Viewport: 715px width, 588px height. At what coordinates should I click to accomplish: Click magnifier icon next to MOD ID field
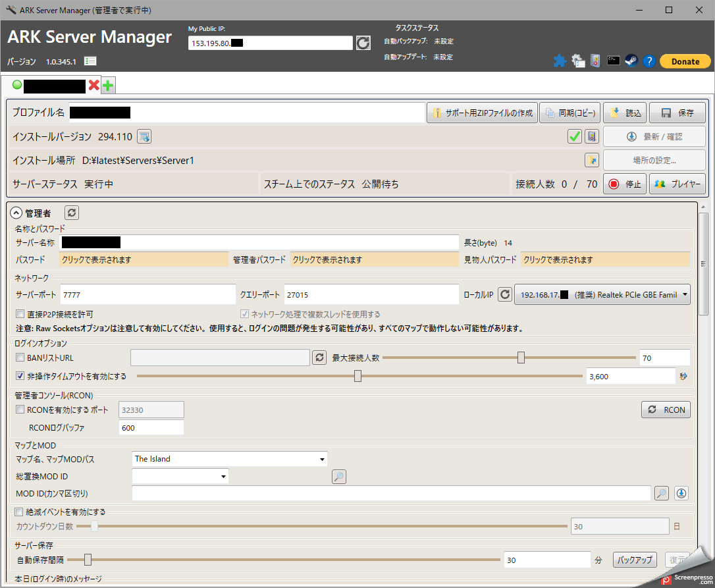pyautogui.click(x=662, y=493)
